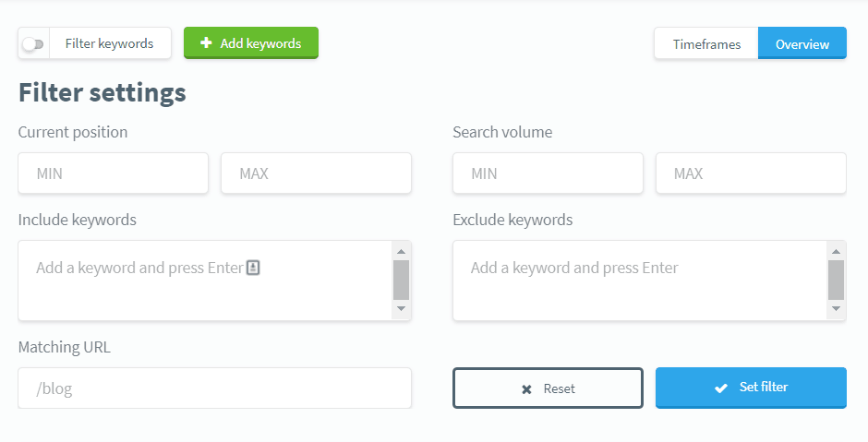868x442 pixels.
Task: Click the Include keywords scrollbar up arrow
Action: [x=402, y=251]
